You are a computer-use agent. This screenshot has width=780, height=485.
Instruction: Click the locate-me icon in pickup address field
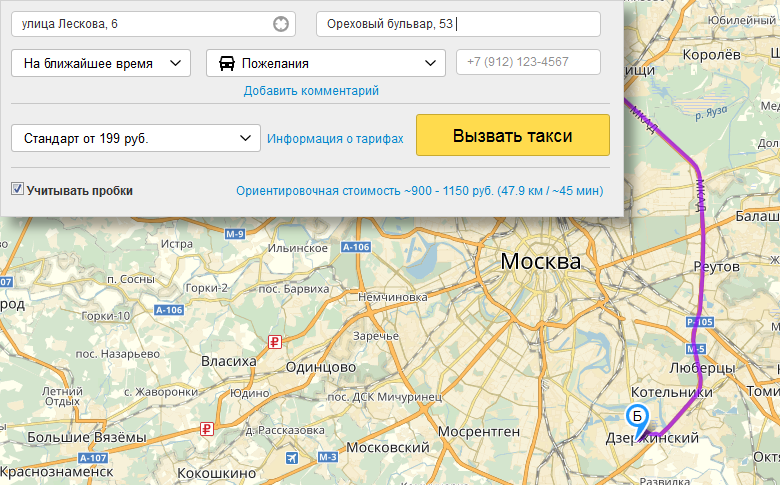pyautogui.click(x=281, y=24)
